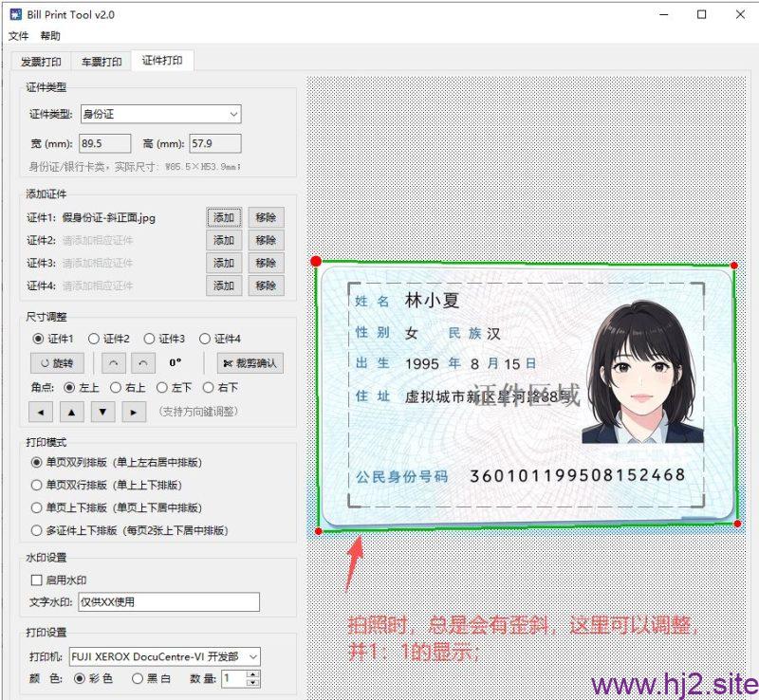Click the 旋转 rotate button
The image size is (759, 700).
click(57, 363)
